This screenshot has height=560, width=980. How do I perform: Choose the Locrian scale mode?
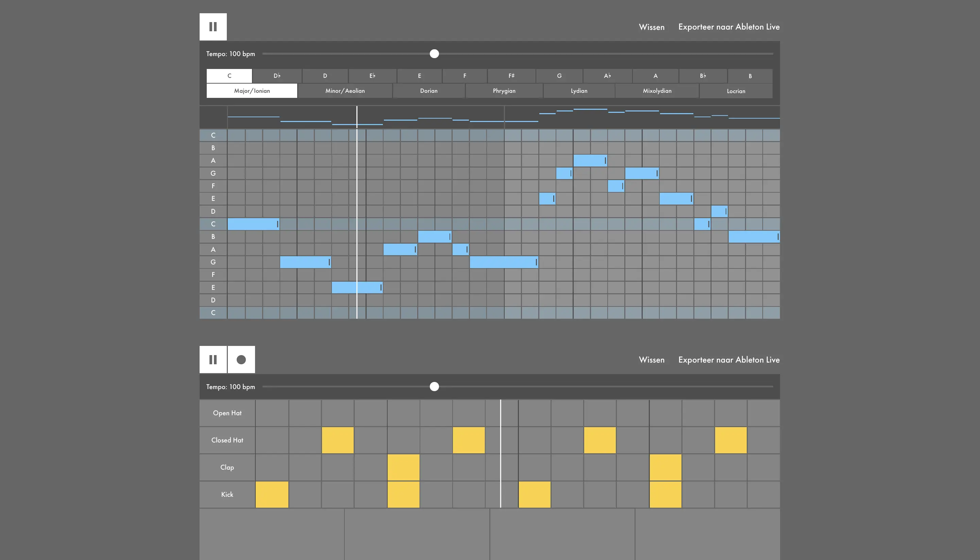[736, 91]
